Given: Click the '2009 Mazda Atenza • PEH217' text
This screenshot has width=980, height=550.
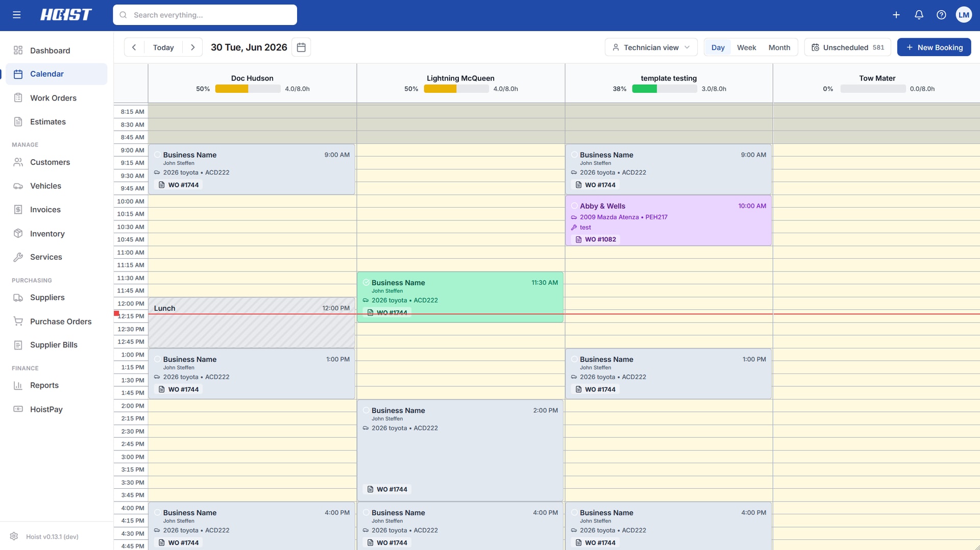Looking at the screenshot, I should (623, 217).
